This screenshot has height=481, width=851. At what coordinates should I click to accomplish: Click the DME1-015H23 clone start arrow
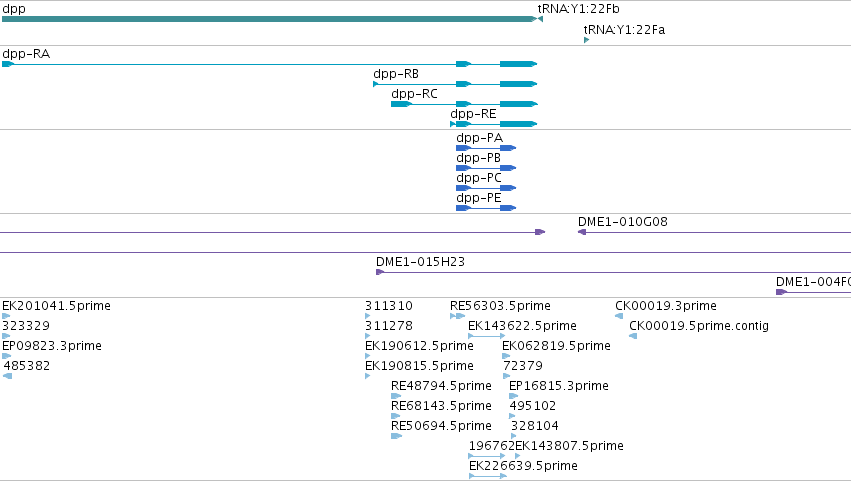pyautogui.click(x=380, y=272)
